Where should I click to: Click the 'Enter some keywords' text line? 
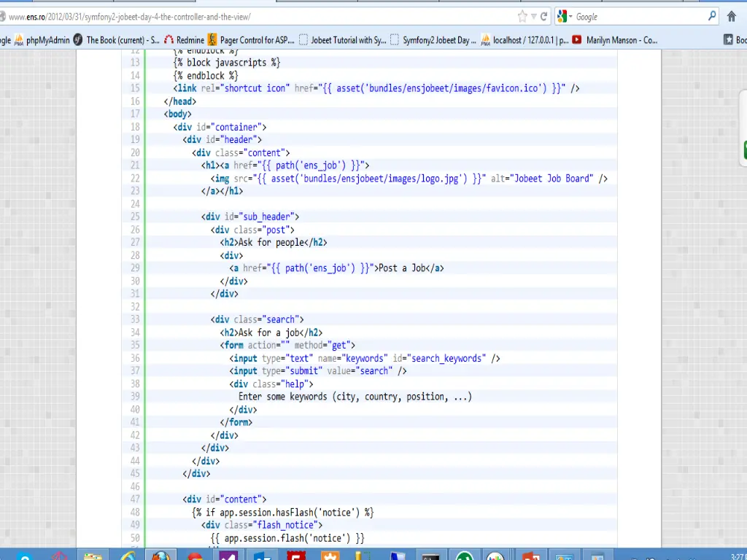(355, 397)
